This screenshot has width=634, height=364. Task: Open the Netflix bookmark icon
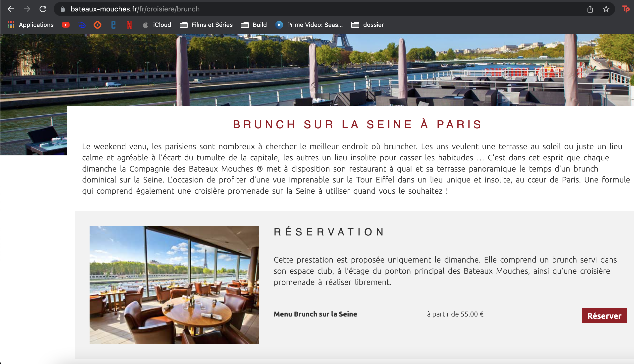coord(129,25)
